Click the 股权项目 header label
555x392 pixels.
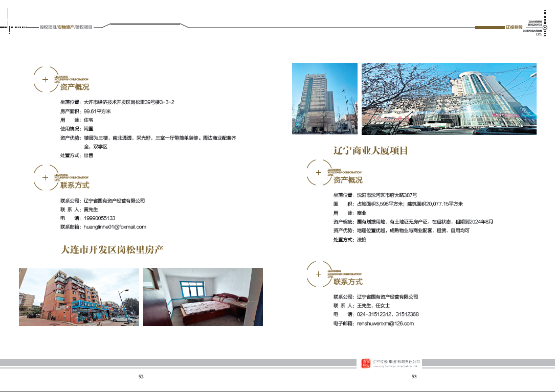48,27
